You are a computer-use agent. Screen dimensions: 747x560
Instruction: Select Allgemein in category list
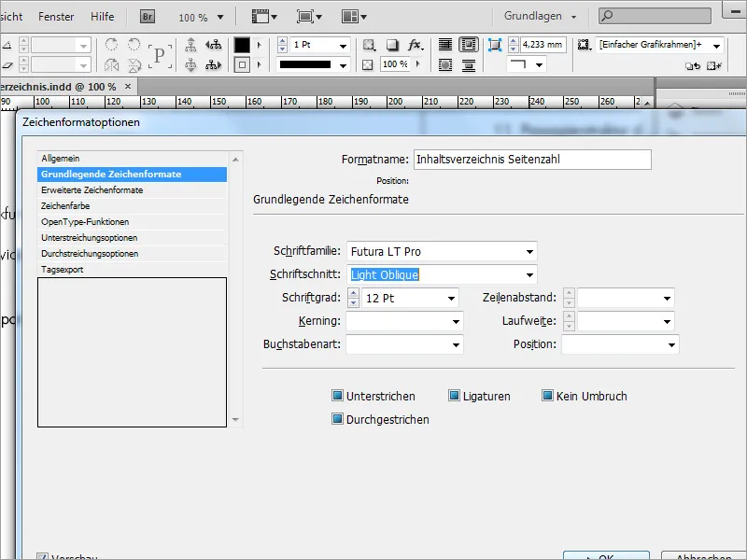tap(132, 159)
